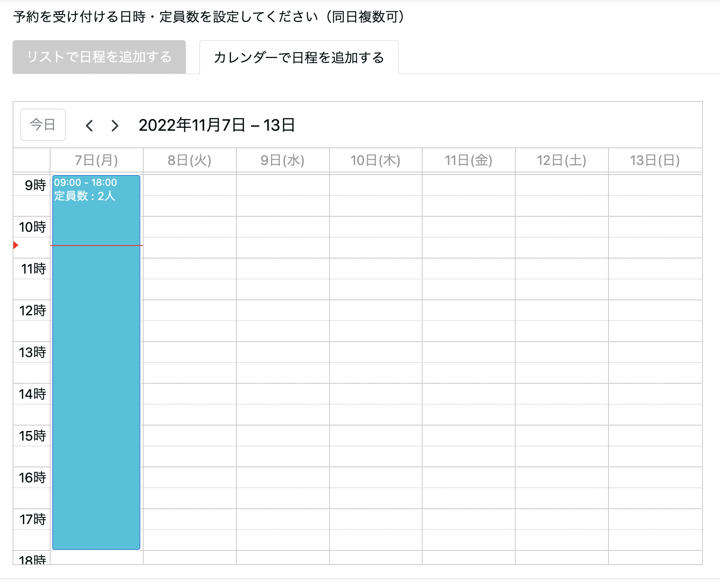Click the 11日(金) column header

pos(469,160)
